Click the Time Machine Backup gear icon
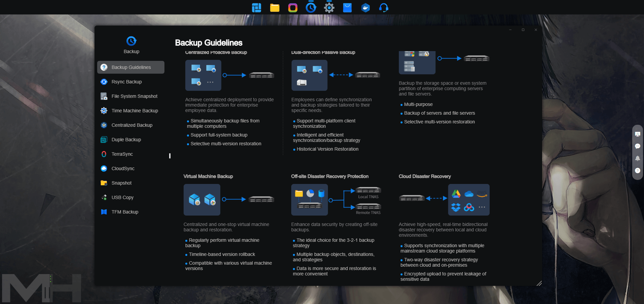 point(104,111)
